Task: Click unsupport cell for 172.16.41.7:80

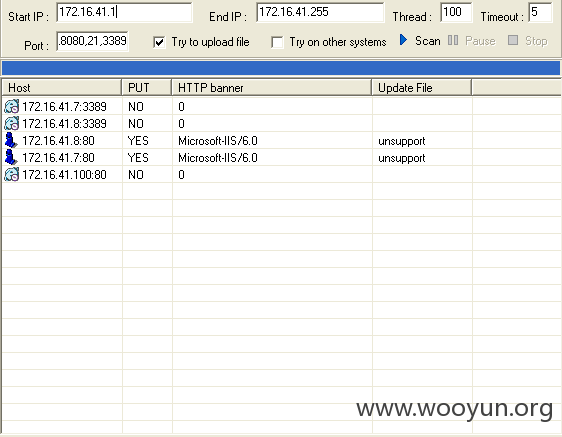Action: click(x=402, y=158)
